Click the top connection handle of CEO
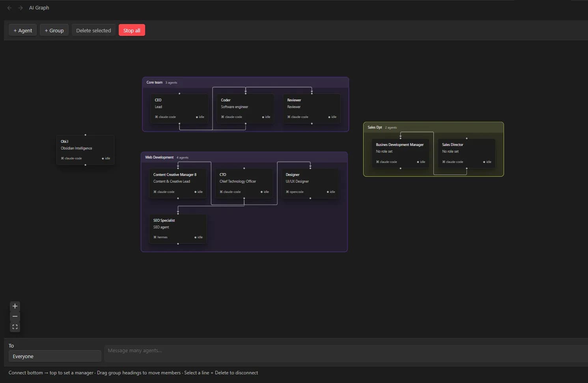Screen dimensions: 588x383 click(179, 93)
